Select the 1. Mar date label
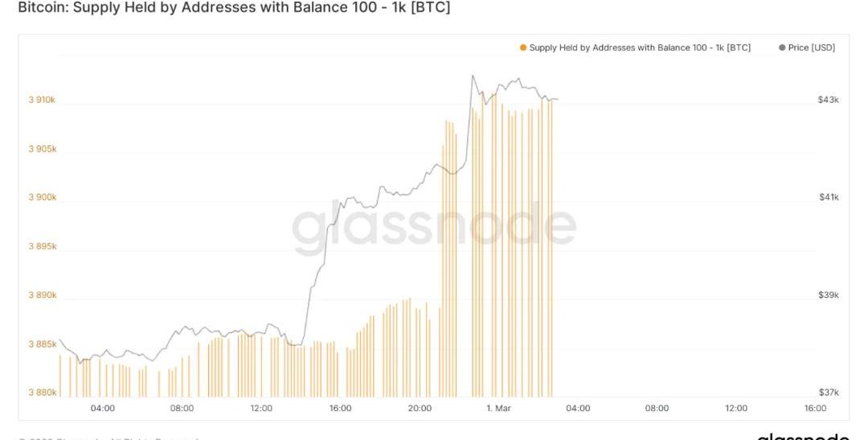This screenshot has height=440, width=868. (498, 408)
